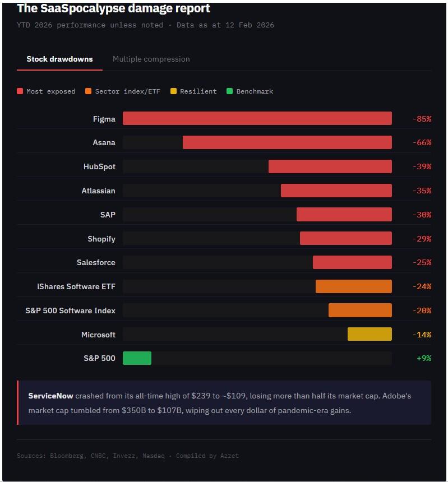Screen dimensions: 448x482
Task: Select the S&P 500 green bar
Action: (137, 358)
